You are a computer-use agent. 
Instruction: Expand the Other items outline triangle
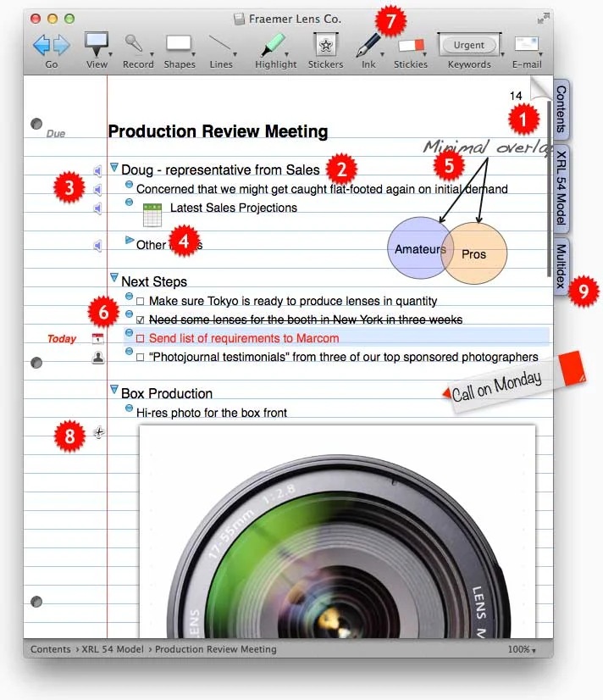tap(130, 240)
